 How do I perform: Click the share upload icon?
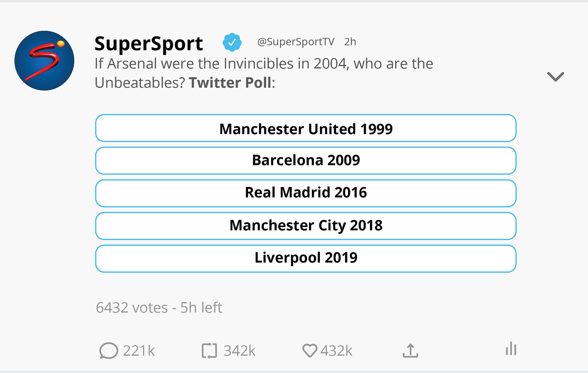tap(410, 351)
